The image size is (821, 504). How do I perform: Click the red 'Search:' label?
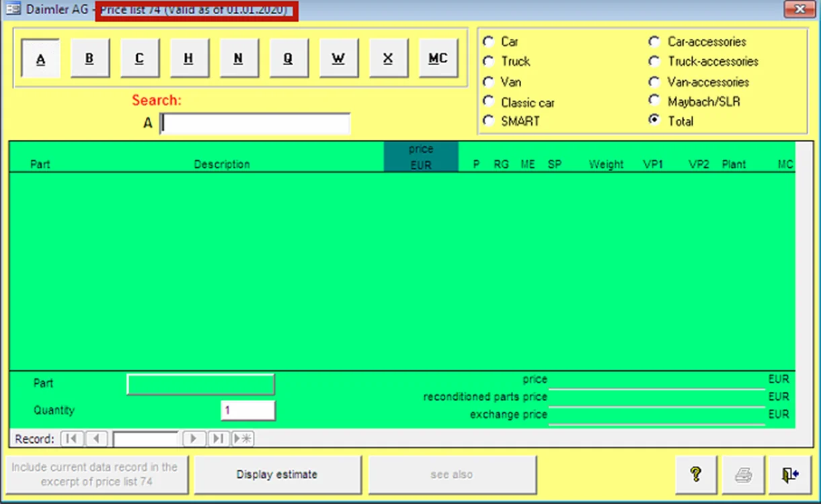tap(157, 100)
